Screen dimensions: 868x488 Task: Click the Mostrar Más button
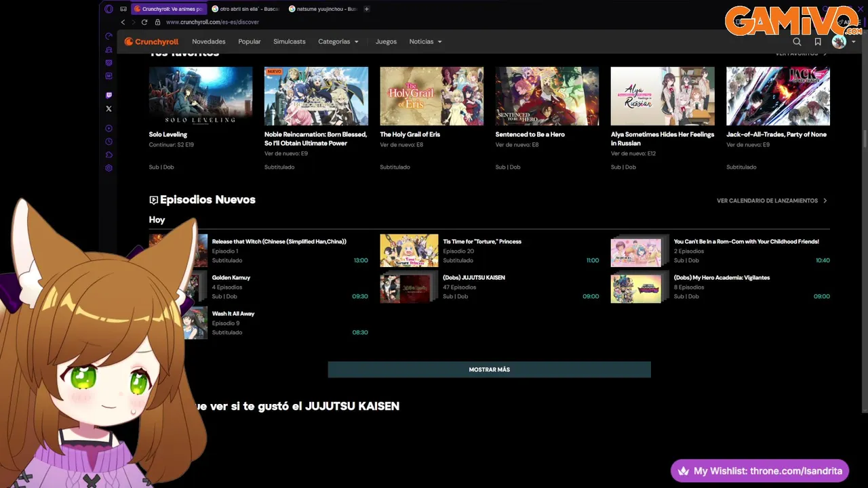[x=489, y=369]
